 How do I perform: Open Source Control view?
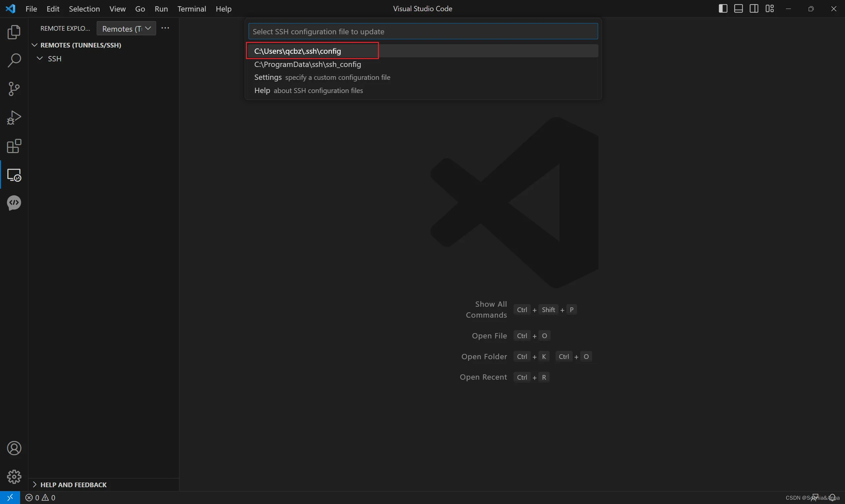[x=14, y=89]
